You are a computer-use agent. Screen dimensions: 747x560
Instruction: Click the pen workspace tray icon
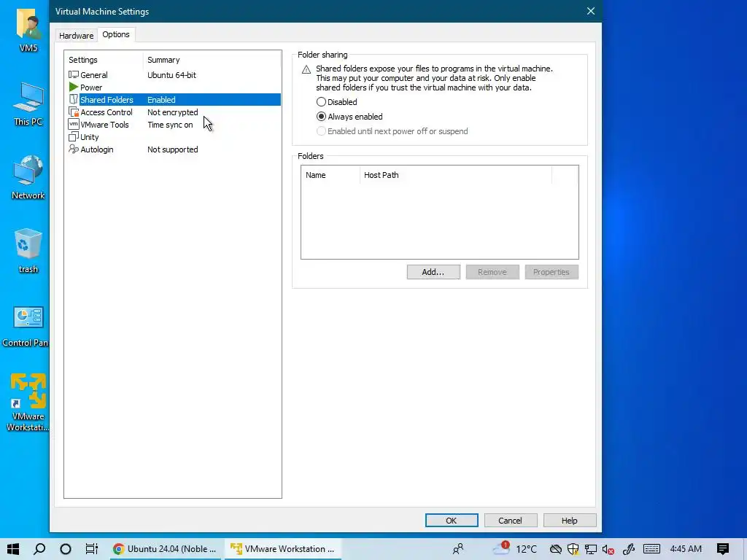pyautogui.click(x=629, y=549)
